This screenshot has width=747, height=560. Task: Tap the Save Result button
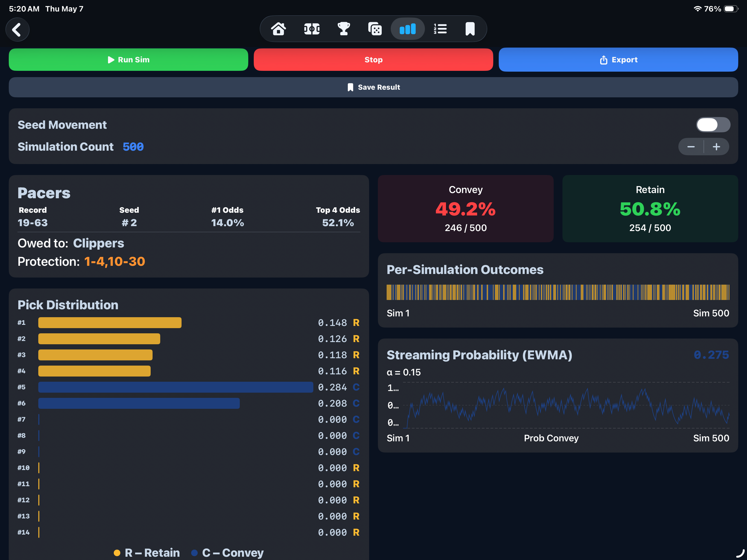click(x=373, y=87)
